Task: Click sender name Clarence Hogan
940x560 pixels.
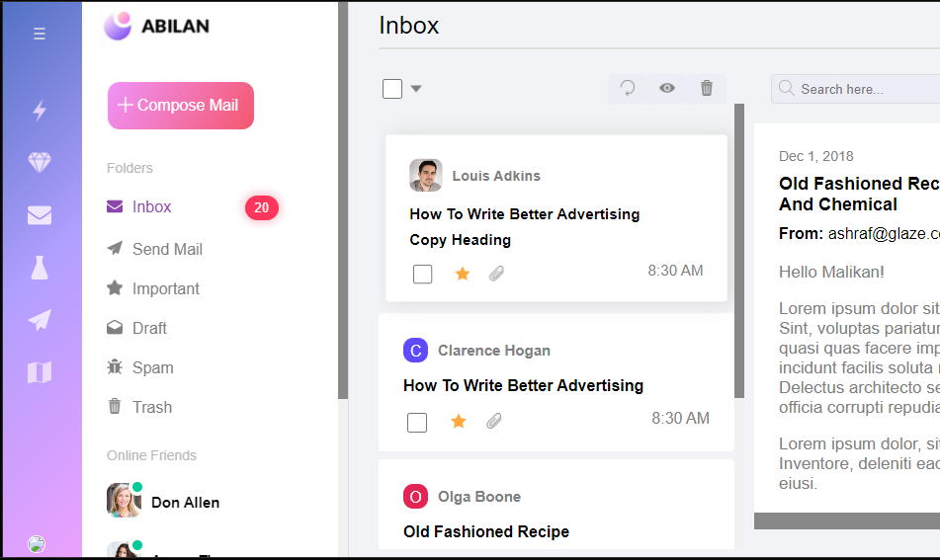Action: coord(494,351)
